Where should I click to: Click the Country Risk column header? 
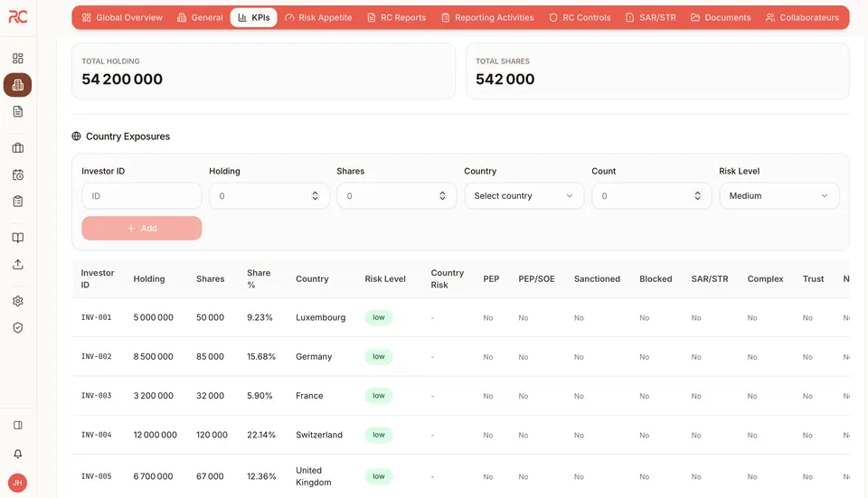click(x=448, y=279)
